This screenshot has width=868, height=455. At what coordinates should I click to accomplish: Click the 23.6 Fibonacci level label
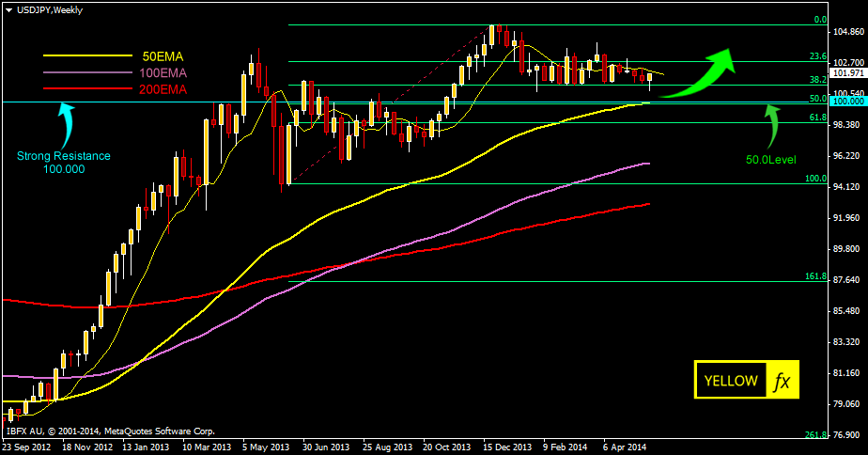(x=817, y=56)
